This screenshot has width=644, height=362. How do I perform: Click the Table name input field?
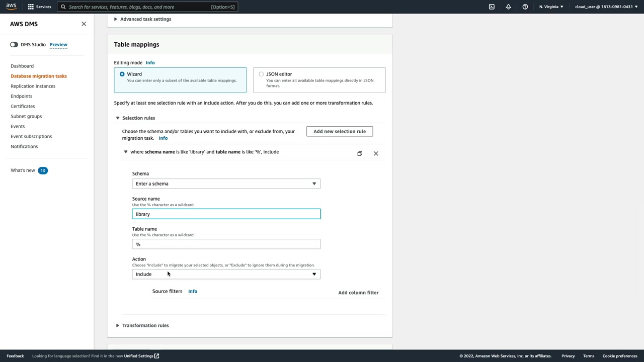226,244
